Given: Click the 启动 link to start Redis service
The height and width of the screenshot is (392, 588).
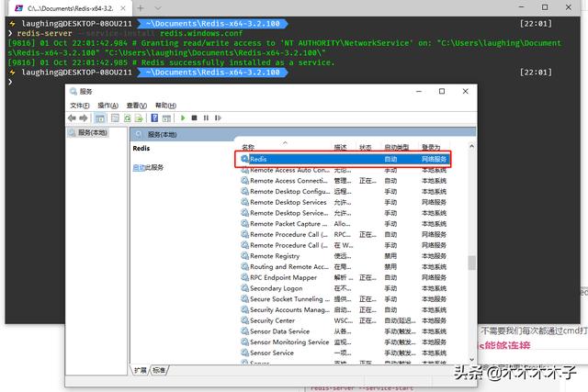Looking at the screenshot, I should click(x=139, y=167).
